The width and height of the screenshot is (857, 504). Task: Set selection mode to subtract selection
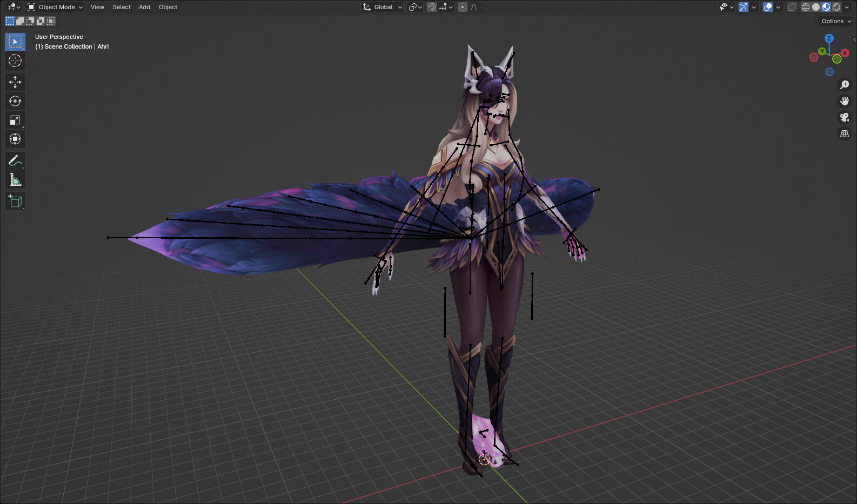(30, 21)
